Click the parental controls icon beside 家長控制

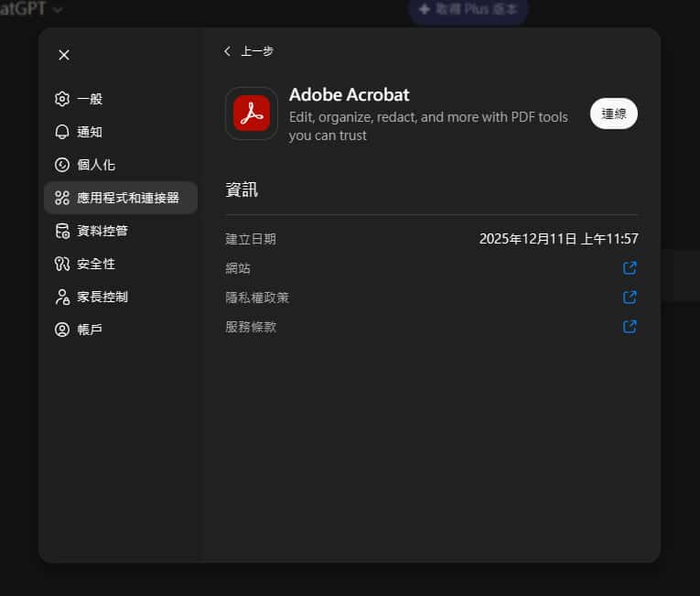pyautogui.click(x=62, y=297)
